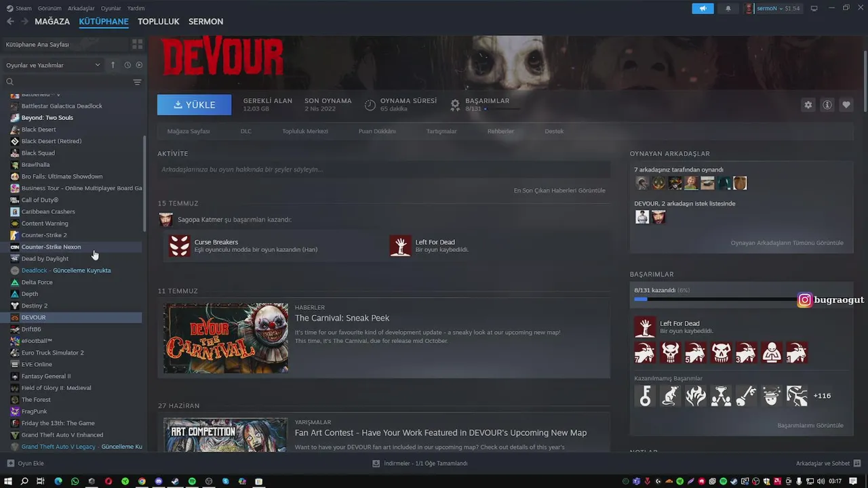Filter by recent activity clock icon
This screenshot has height=488, width=868.
tap(127, 65)
